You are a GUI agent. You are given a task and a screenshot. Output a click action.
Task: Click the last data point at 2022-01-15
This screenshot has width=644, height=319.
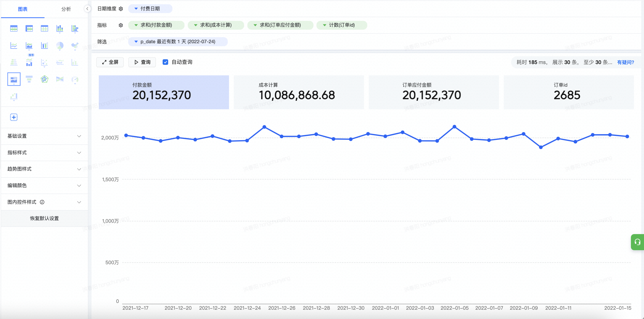click(x=627, y=136)
